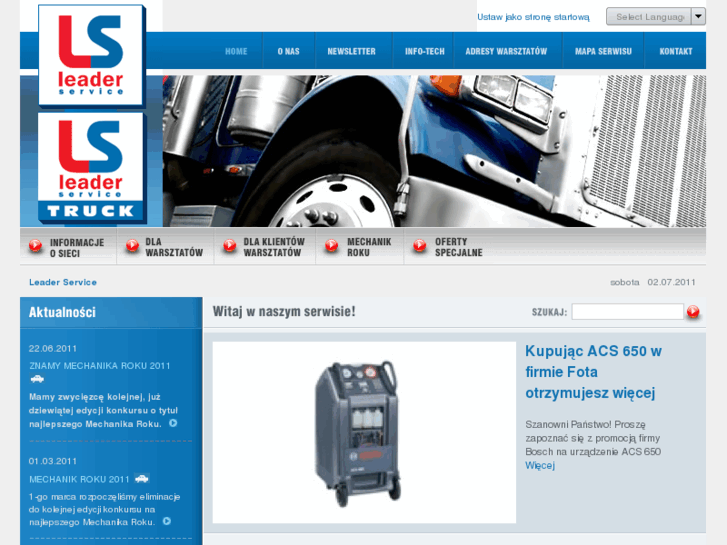Image resolution: width=727 pixels, height=545 pixels.
Task: Open ADRESY WARSZTATÓW menu item
Action: [x=506, y=51]
